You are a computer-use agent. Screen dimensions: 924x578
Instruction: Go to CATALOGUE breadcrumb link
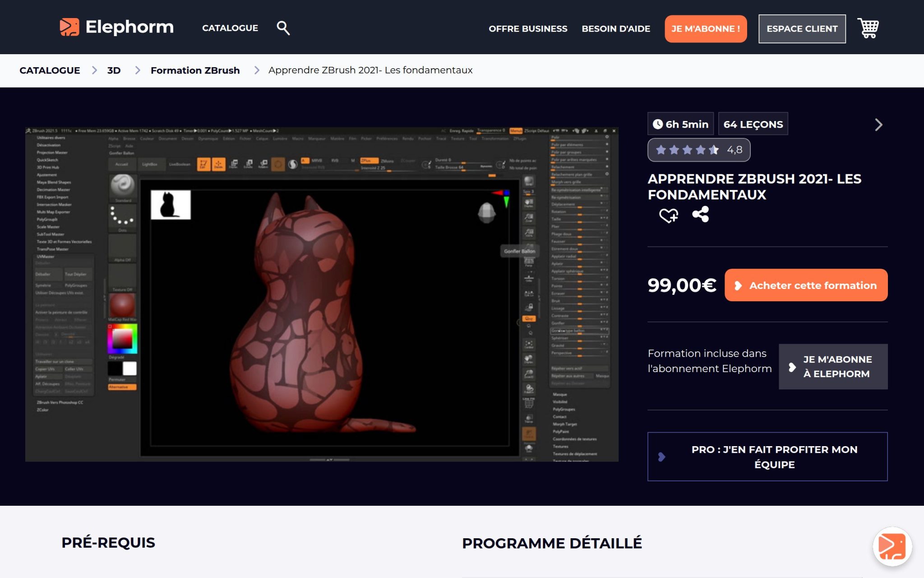click(x=50, y=70)
